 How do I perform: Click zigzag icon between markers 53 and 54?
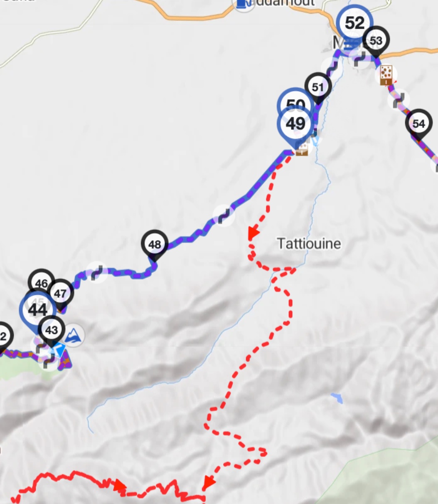399,100
